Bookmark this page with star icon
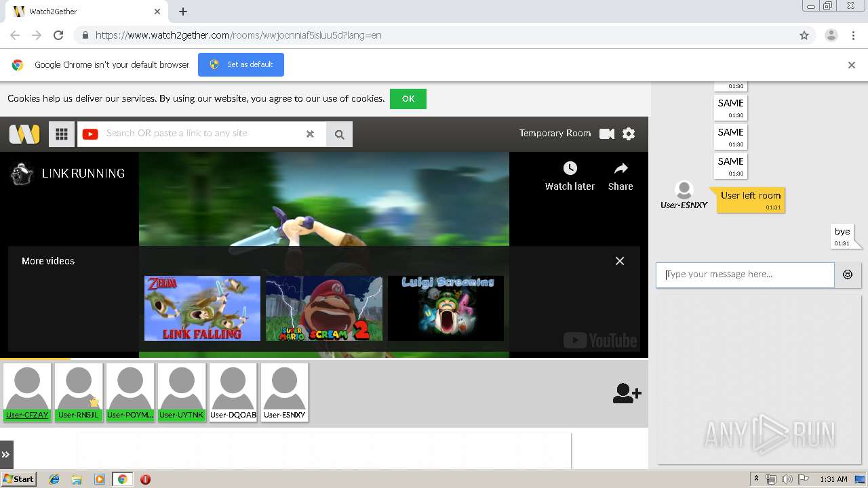The image size is (868, 488). click(x=804, y=35)
